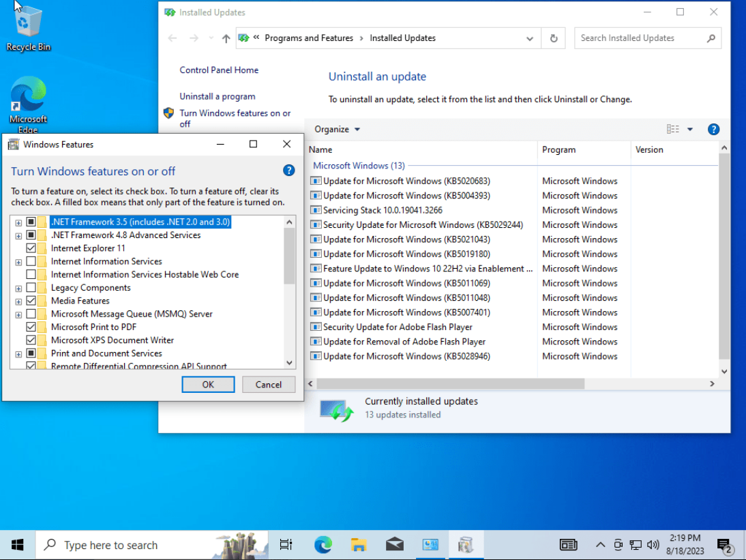Uncheck Microsoft XPS Document Writer
The height and width of the screenshot is (560, 746).
[x=31, y=340]
